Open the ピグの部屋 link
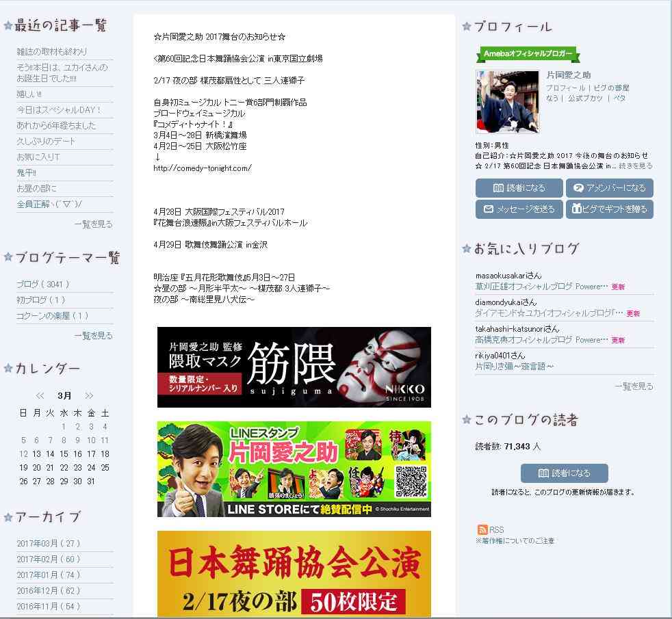Image resolution: width=672 pixels, height=619 pixels. click(612, 88)
